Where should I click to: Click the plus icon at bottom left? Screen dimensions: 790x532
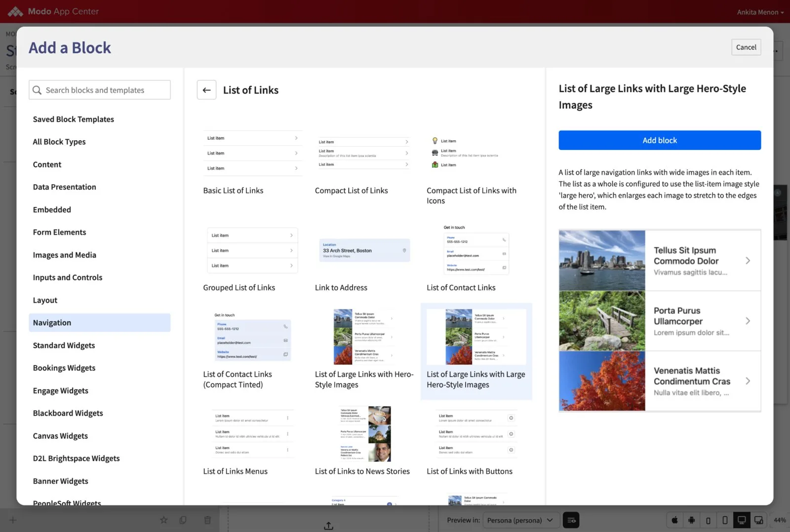point(13,520)
